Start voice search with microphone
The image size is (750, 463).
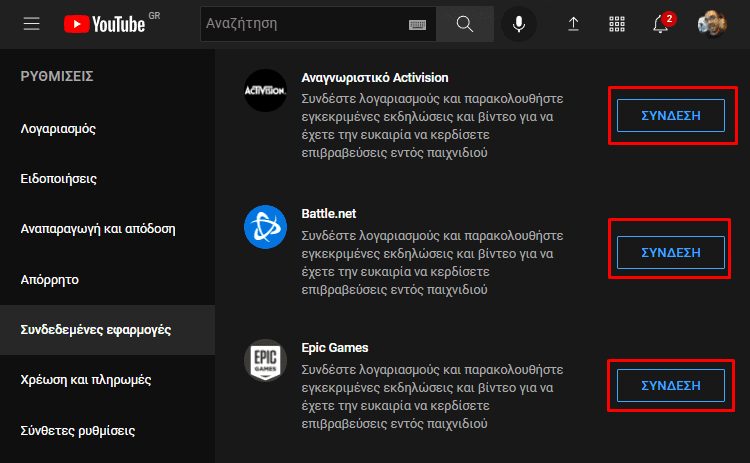point(518,24)
